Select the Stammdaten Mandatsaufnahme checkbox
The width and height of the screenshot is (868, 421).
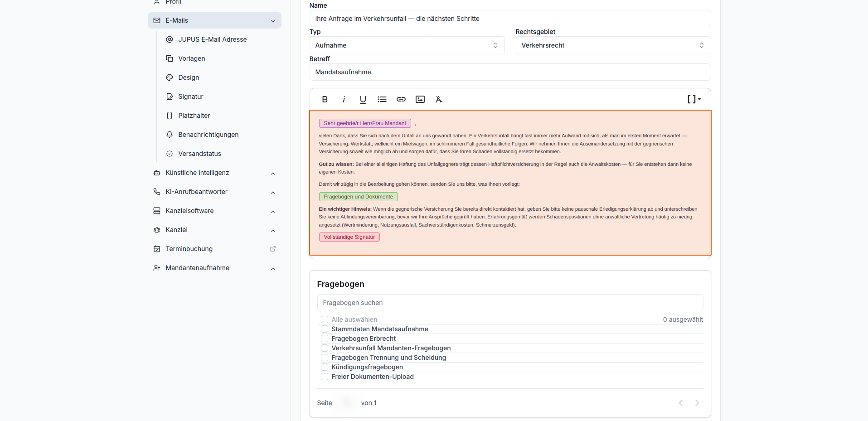click(x=325, y=329)
